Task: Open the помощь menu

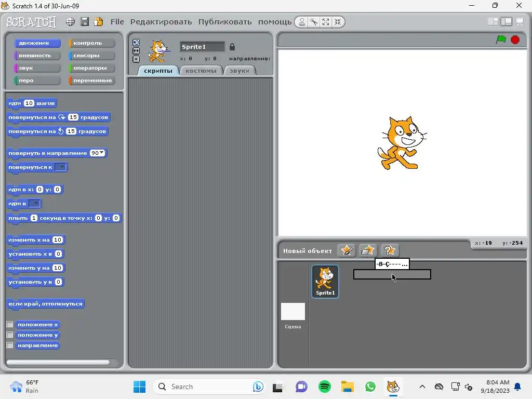Action: 275,22
